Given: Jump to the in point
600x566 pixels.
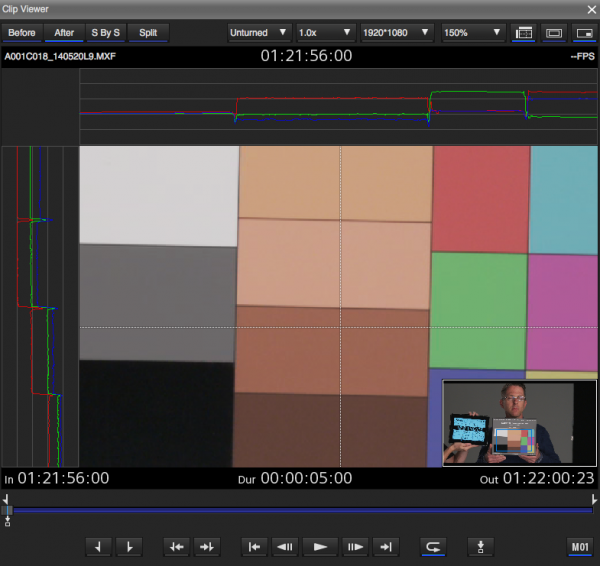Looking at the screenshot, I should (x=177, y=546).
